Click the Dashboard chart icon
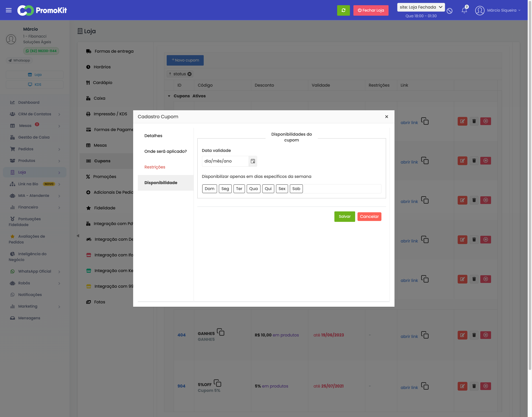The width and height of the screenshot is (532, 417). [12, 103]
